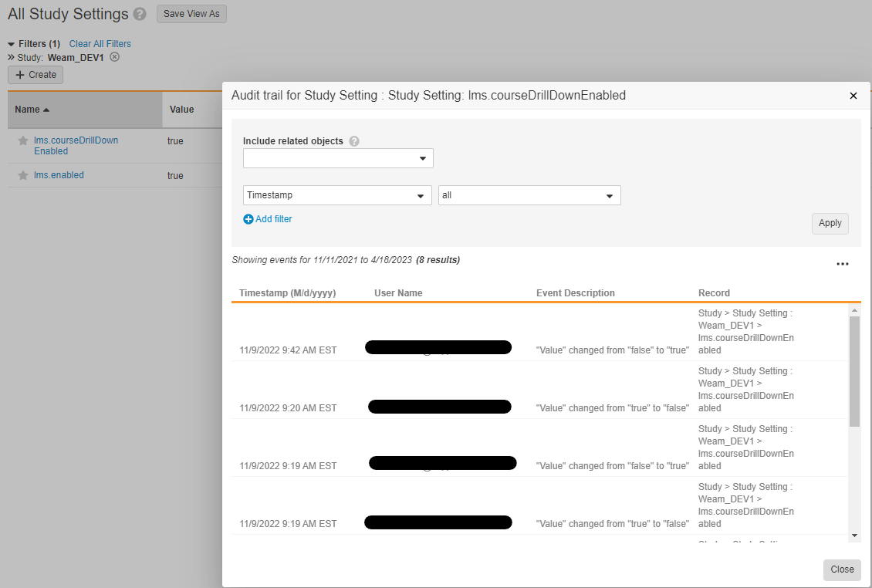Click help icon next to Include related objects

coord(354,141)
